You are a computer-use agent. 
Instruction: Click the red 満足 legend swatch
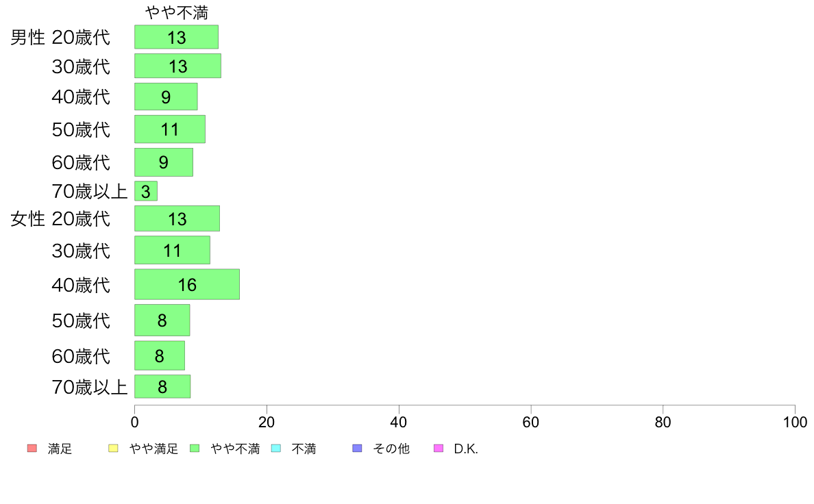coord(32,449)
